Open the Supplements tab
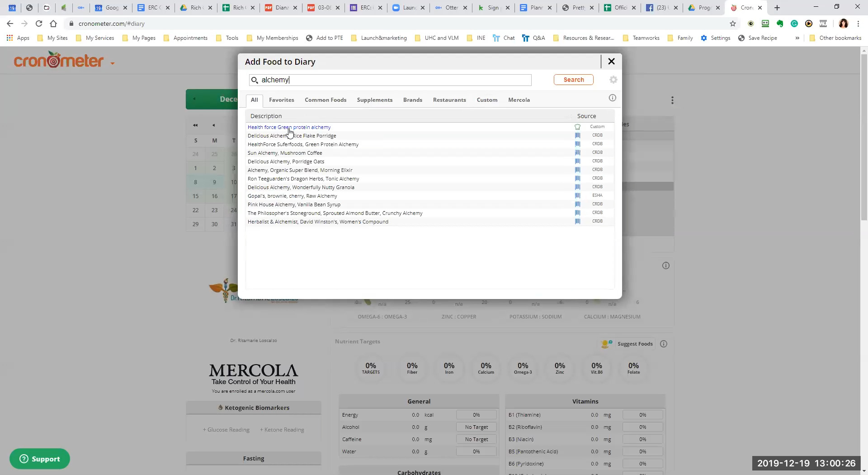868x475 pixels. point(375,100)
